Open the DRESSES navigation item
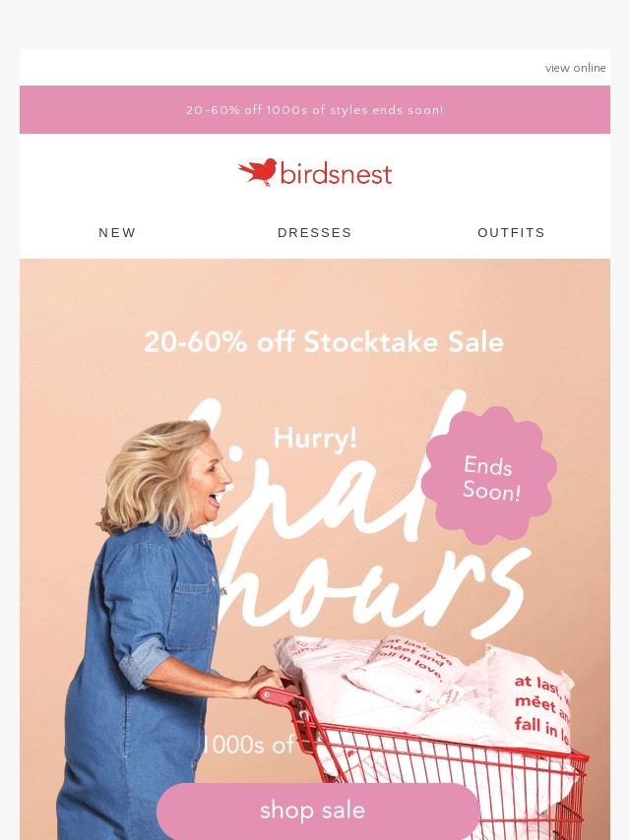Viewport: 630px width, 840px height. [x=315, y=232]
